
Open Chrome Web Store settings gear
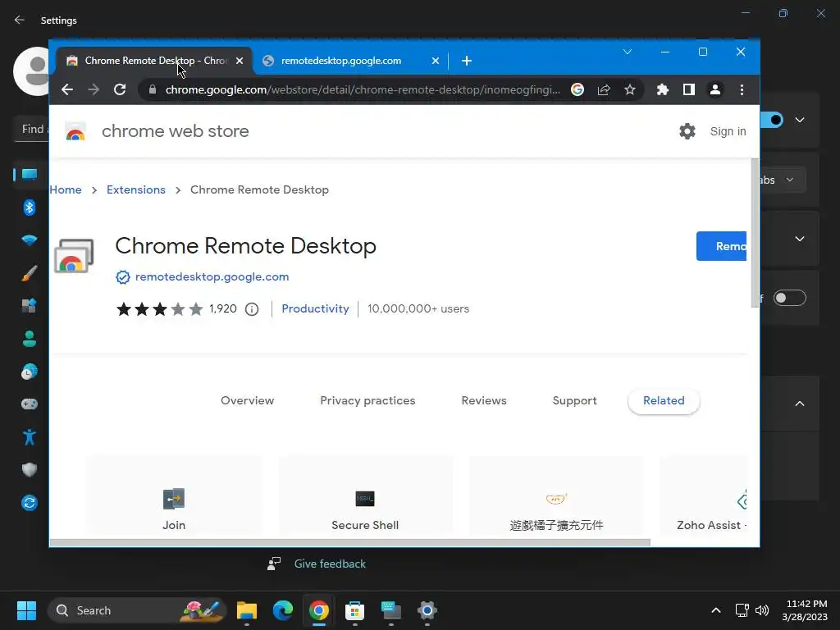tap(687, 131)
